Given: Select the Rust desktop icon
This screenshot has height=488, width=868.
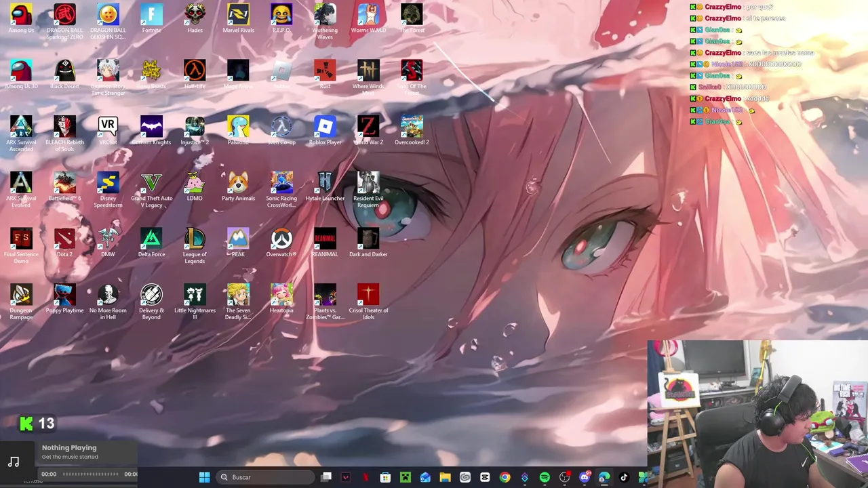Looking at the screenshot, I should click(x=325, y=75).
